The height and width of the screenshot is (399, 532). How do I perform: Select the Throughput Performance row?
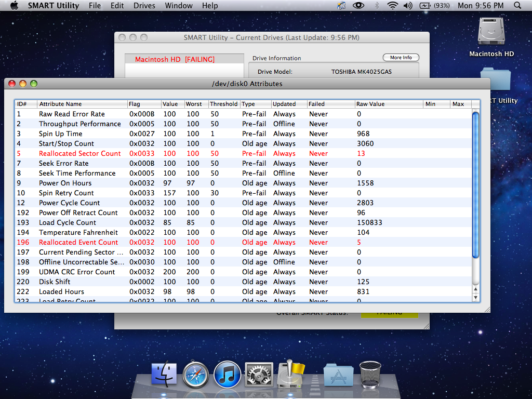click(243, 124)
